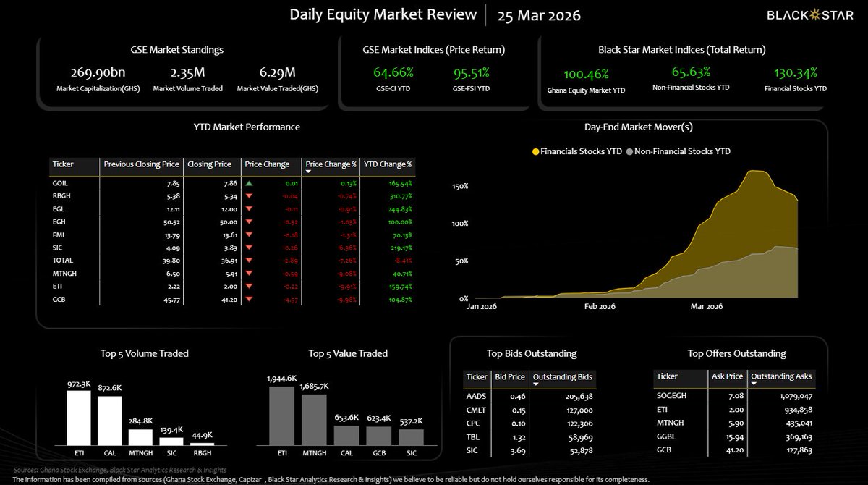This screenshot has width=868, height=485.
Task: Click the 65.63% Non-Financial Stocks YTD value
Action: (690, 72)
